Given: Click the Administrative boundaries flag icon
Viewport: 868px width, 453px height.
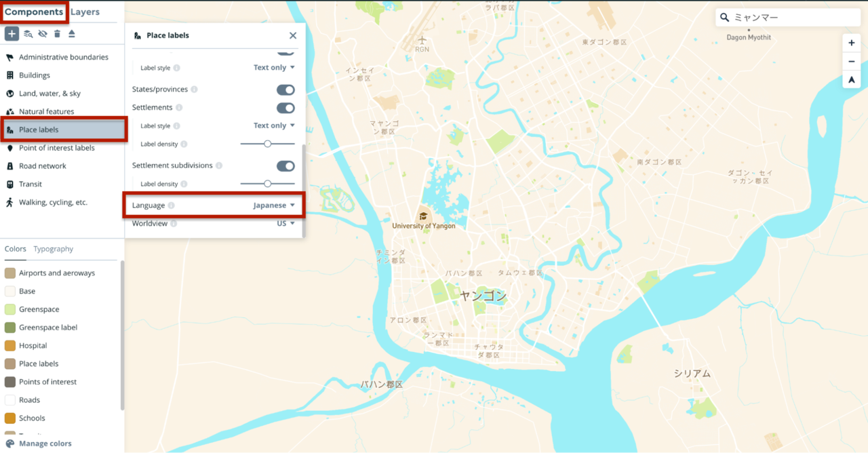Looking at the screenshot, I should (10, 58).
